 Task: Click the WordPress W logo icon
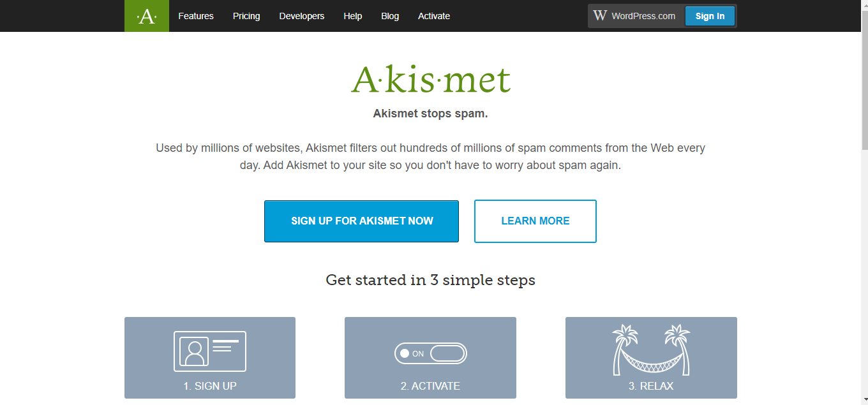click(x=600, y=15)
